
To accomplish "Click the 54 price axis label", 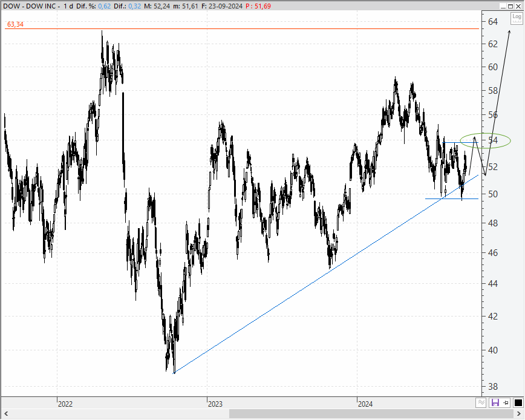I will tap(493, 140).
